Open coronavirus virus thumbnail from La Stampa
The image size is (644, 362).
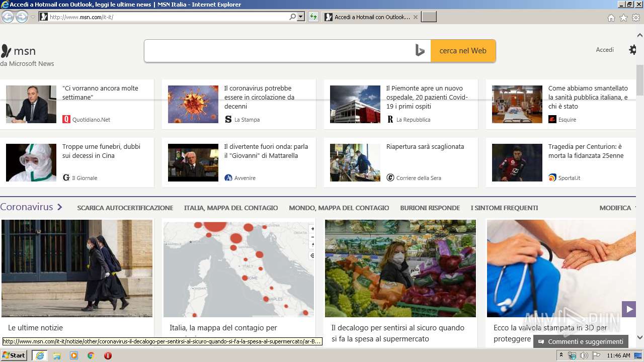click(x=193, y=104)
